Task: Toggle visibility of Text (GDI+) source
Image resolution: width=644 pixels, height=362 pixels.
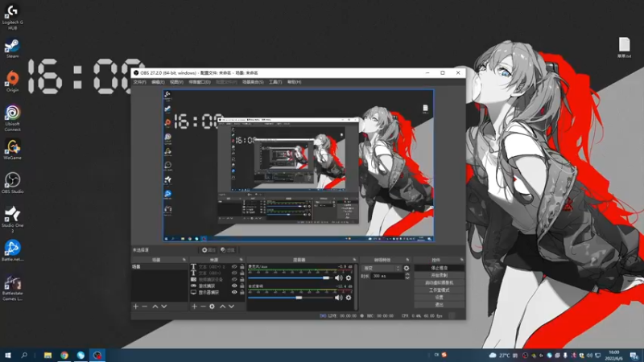Action: pos(234,273)
